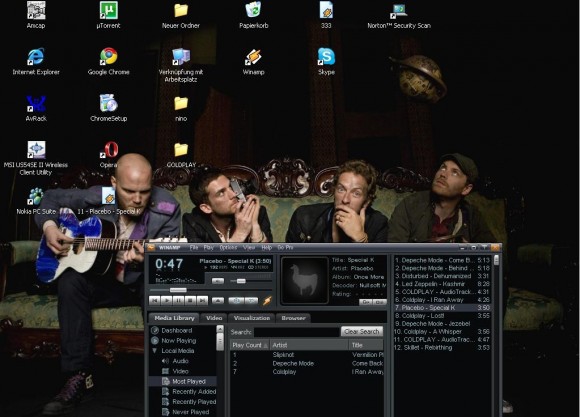The height and width of the screenshot is (417, 580).
Task: Open Winamp Options menu
Action: pos(228,248)
